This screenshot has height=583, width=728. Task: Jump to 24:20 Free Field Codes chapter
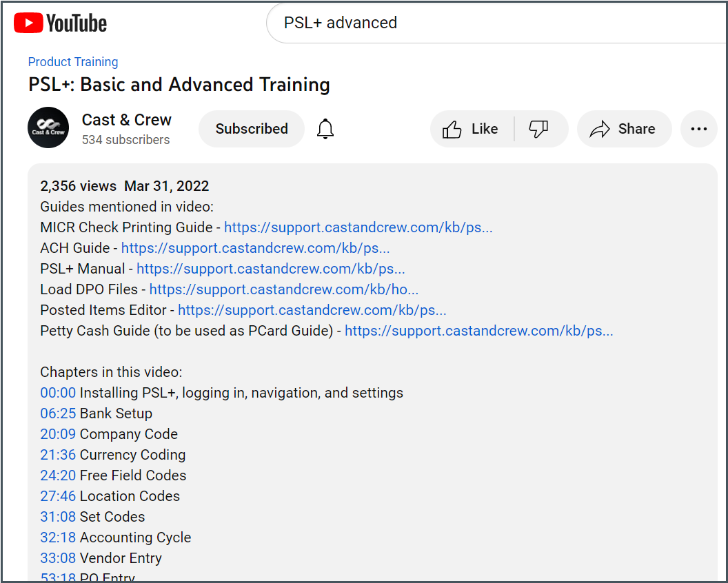click(x=58, y=475)
